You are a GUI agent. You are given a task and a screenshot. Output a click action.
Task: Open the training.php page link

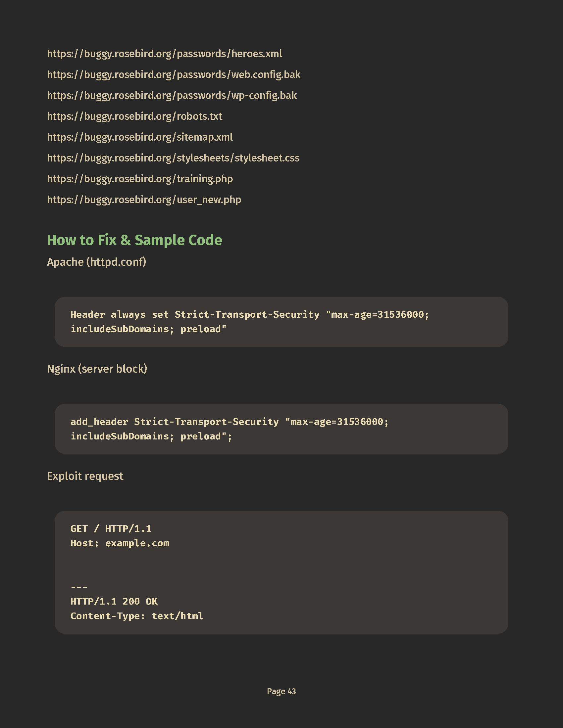tap(140, 179)
